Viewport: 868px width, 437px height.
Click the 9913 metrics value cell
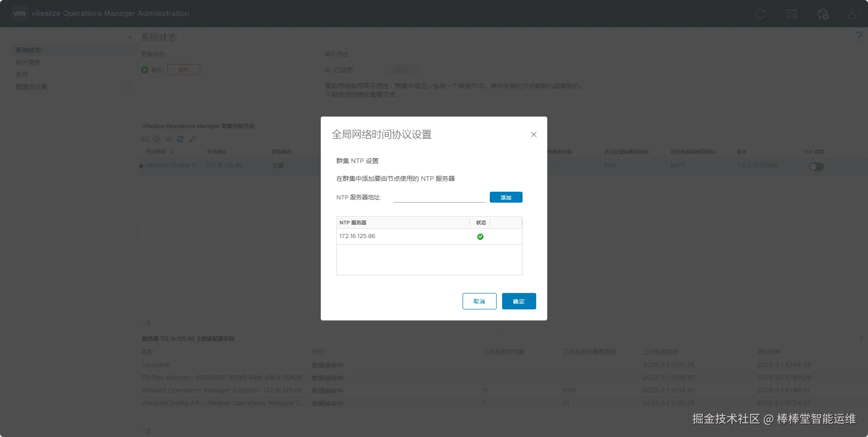[610, 165]
